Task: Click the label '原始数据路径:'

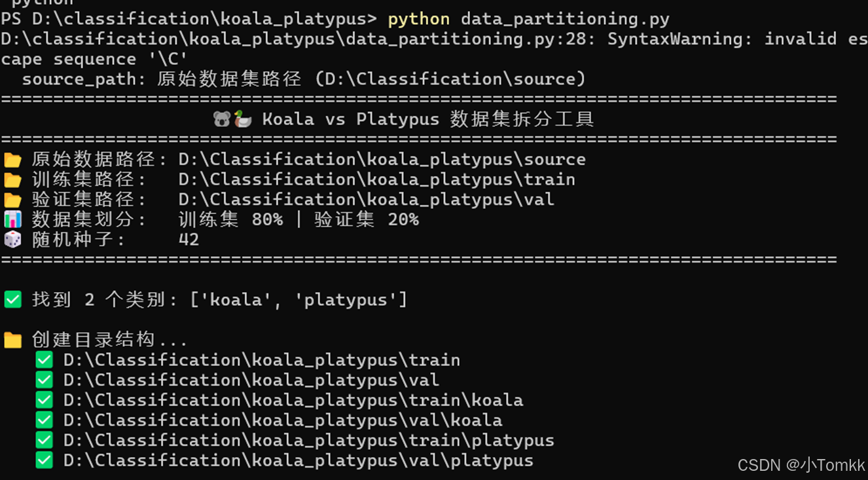Action: [100, 160]
